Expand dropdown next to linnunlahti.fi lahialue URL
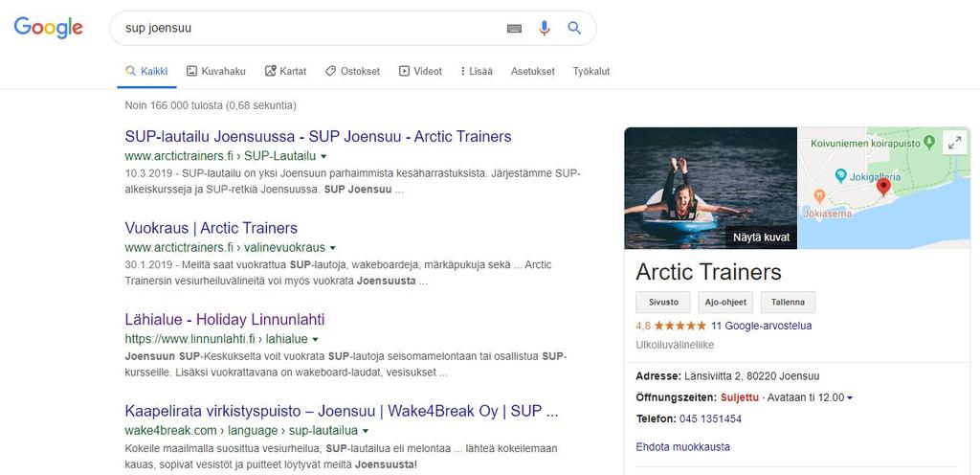 click(316, 339)
